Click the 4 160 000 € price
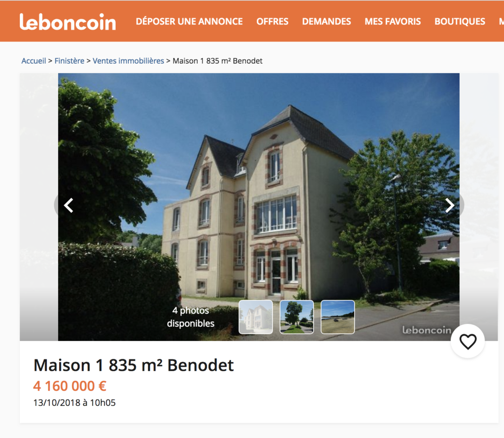504x438 pixels. (70, 386)
